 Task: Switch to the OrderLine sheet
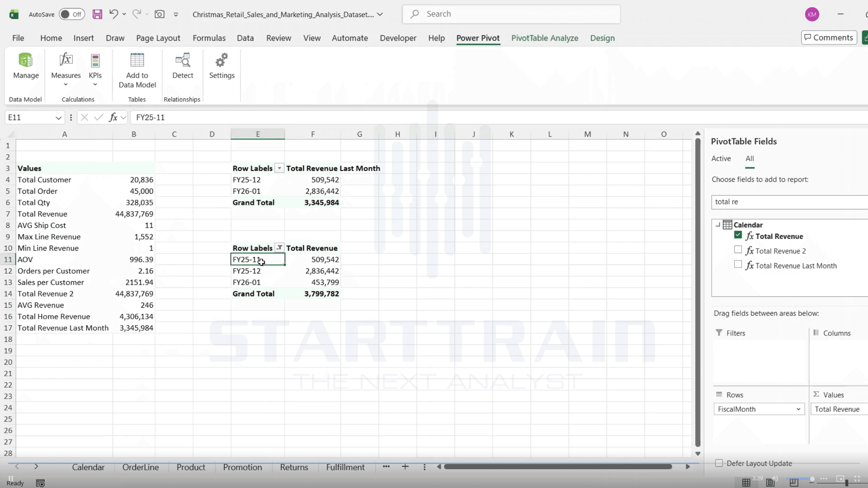[140, 467]
